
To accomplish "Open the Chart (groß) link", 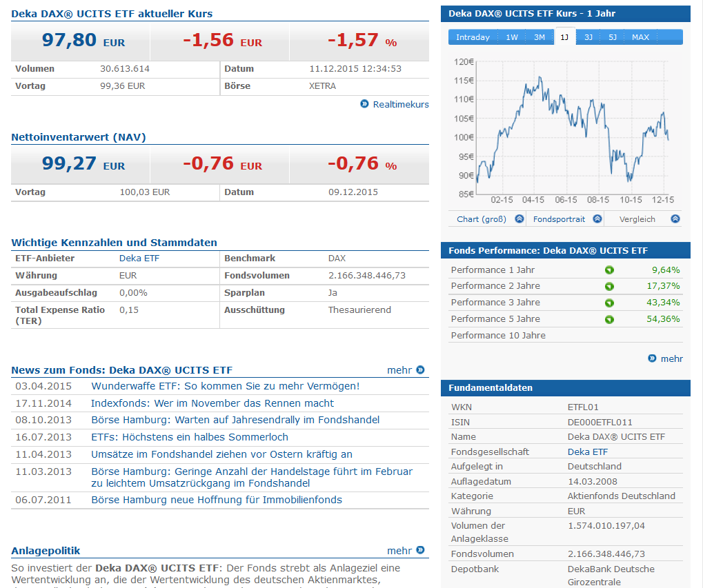I will [482, 219].
